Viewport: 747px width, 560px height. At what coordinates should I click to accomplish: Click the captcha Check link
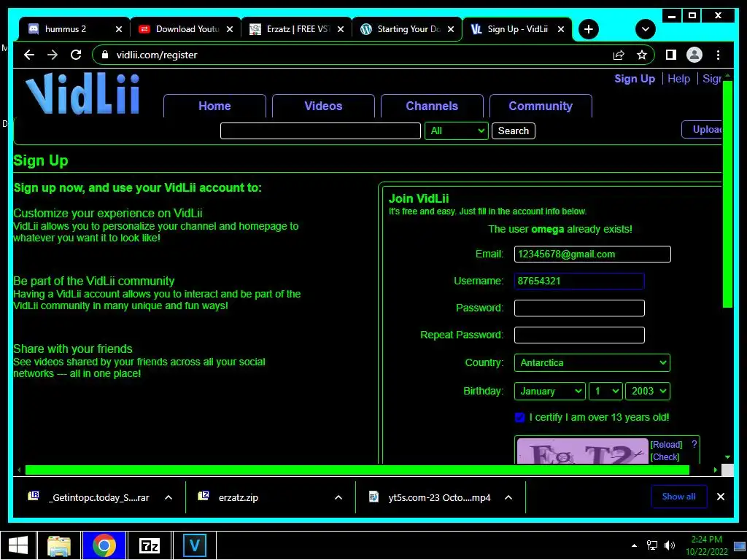click(665, 456)
